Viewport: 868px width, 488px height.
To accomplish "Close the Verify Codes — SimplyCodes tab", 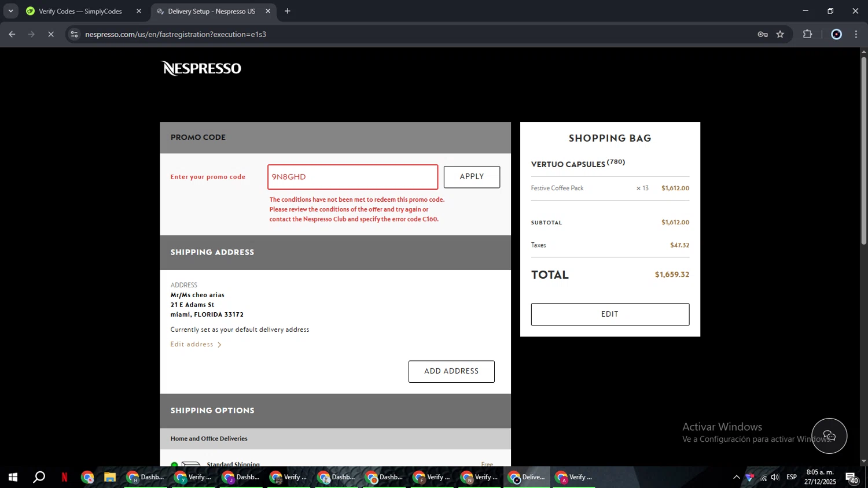I will tap(139, 11).
